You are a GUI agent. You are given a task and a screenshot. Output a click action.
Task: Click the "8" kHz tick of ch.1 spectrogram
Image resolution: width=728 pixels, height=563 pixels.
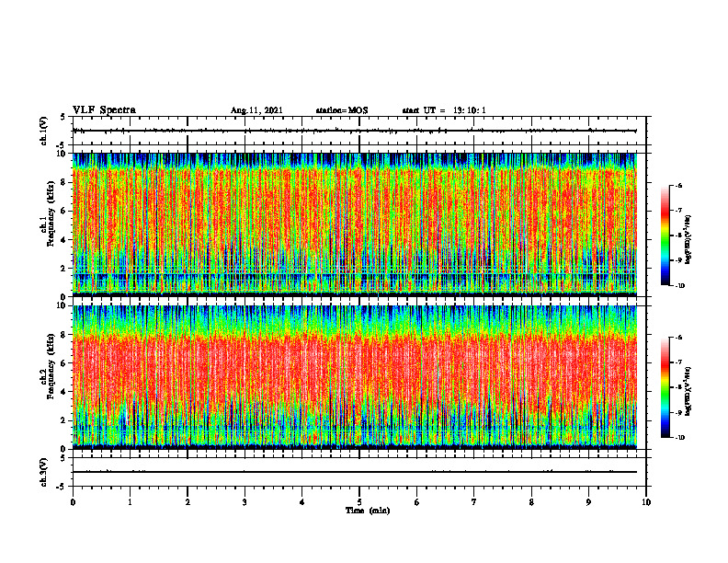[64, 182]
